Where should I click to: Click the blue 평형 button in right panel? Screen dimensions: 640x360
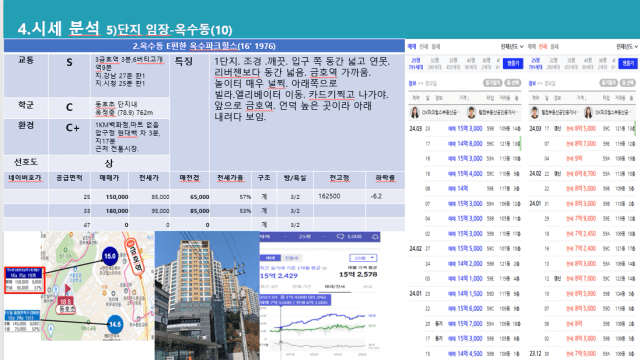pyautogui.click(x=628, y=63)
